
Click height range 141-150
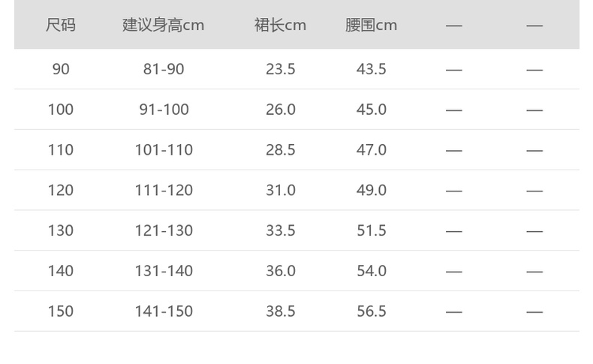coord(164,311)
